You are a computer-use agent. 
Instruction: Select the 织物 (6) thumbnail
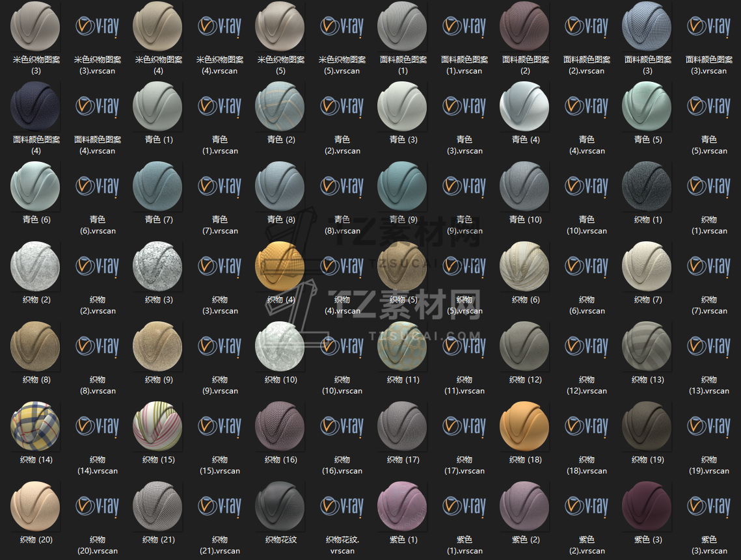[525, 267]
